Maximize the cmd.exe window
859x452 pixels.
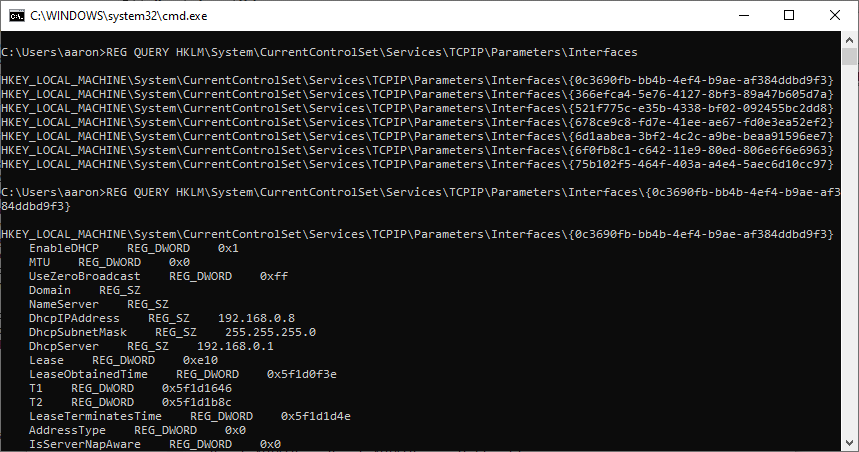(789, 15)
